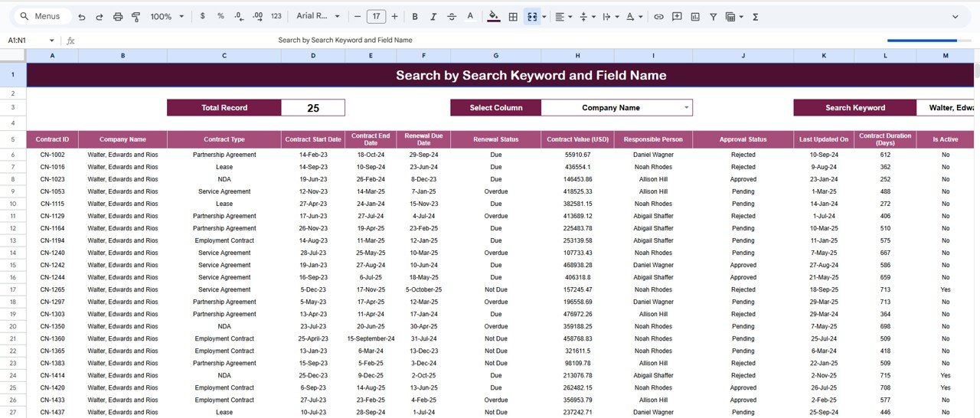Screen dimensions: 980x418
Task: Open the fill color bucket
Action: (494, 16)
